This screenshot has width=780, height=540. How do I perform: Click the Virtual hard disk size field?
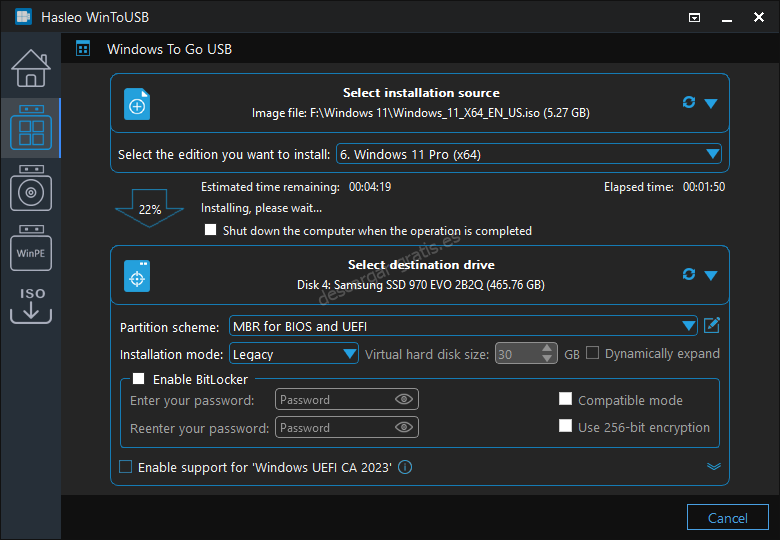point(526,354)
